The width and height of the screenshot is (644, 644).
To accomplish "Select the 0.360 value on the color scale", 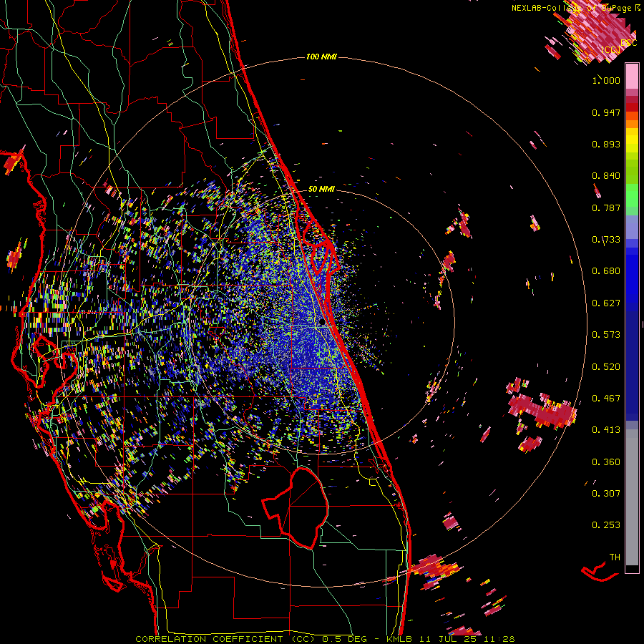I will pyautogui.click(x=606, y=462).
